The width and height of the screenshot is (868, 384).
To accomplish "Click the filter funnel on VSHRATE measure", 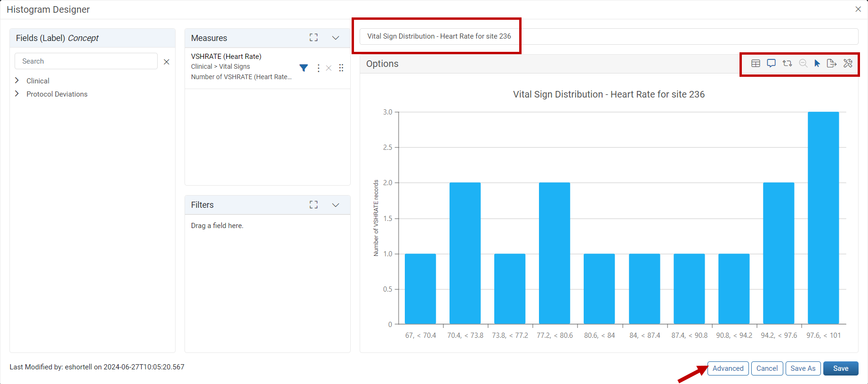I will pos(304,68).
